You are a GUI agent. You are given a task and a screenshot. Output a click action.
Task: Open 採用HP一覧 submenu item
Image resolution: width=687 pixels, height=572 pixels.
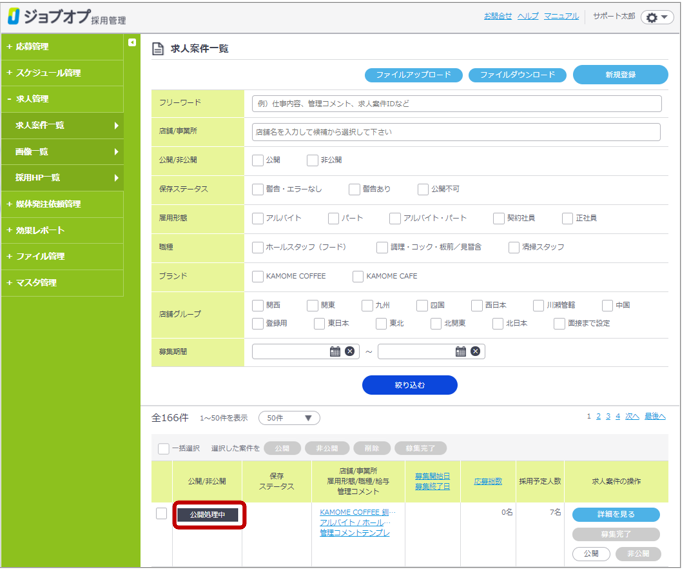click(x=62, y=177)
